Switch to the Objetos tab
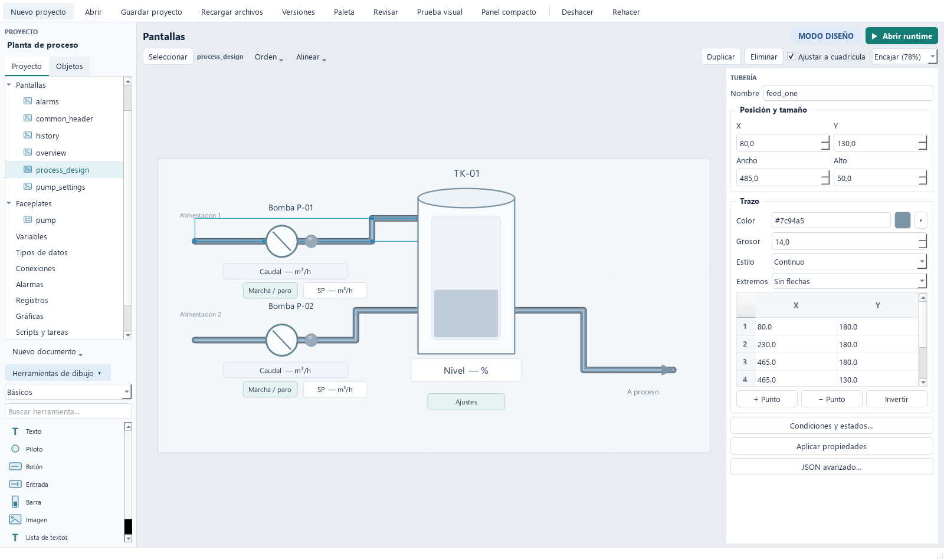This screenshot has height=560, width=944. [x=69, y=66]
